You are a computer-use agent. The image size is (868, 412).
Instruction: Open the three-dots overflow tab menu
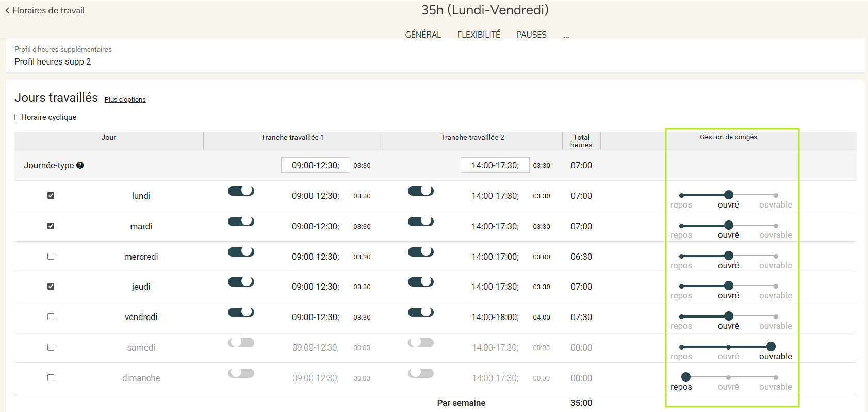pos(566,35)
